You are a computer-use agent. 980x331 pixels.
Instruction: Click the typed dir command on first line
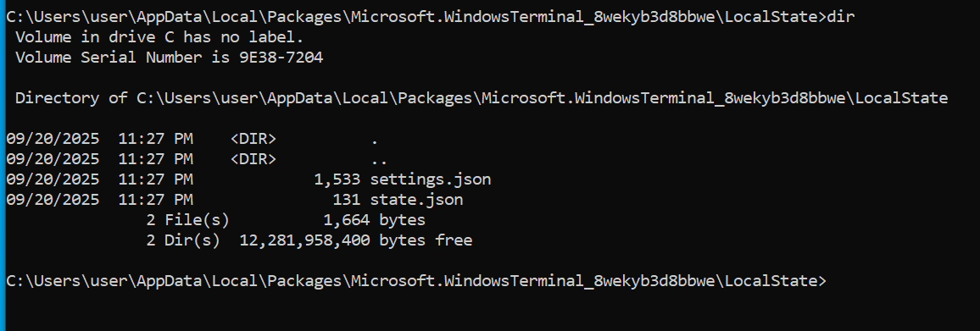(840, 17)
